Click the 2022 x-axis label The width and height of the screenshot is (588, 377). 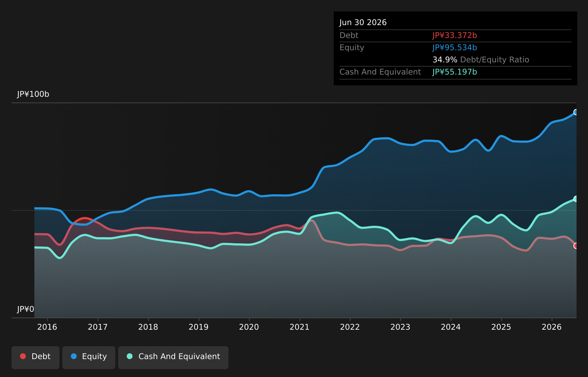pyautogui.click(x=350, y=327)
